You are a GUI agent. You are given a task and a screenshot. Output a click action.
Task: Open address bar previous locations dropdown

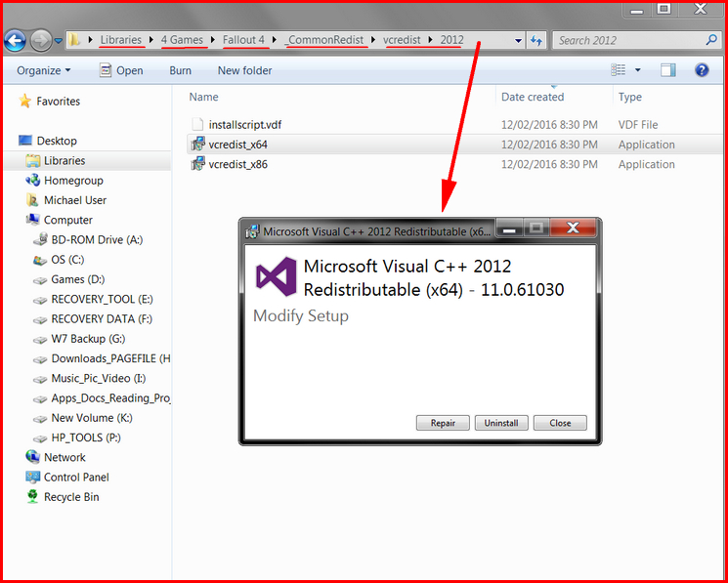518,41
